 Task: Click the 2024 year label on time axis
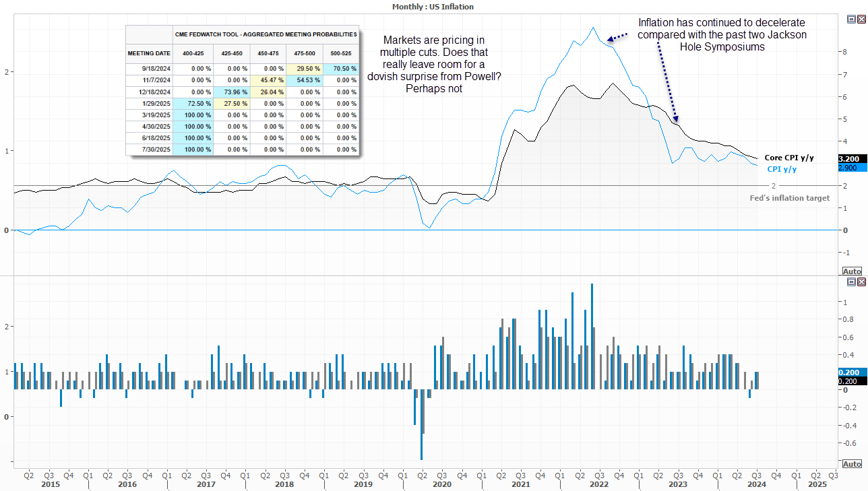(757, 484)
